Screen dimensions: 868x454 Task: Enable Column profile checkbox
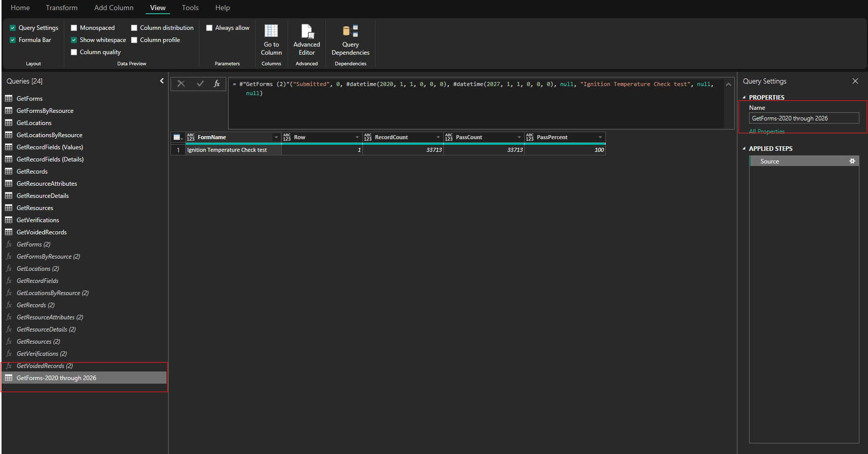click(x=134, y=40)
